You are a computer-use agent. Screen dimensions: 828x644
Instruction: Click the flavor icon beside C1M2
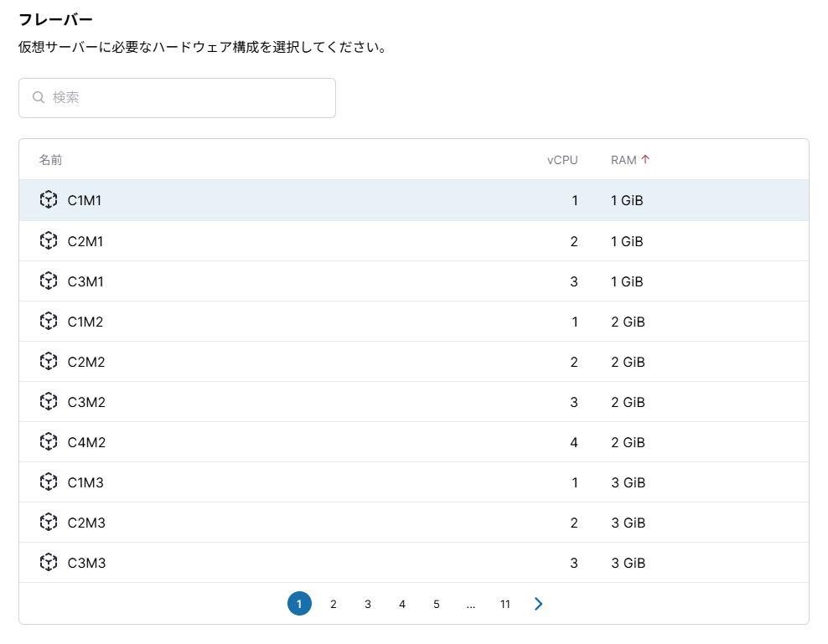click(48, 322)
